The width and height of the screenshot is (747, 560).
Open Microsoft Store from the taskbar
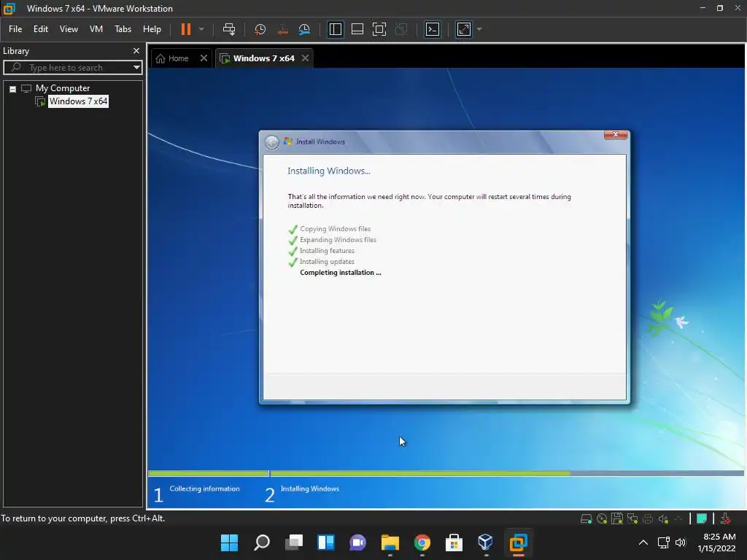point(454,542)
